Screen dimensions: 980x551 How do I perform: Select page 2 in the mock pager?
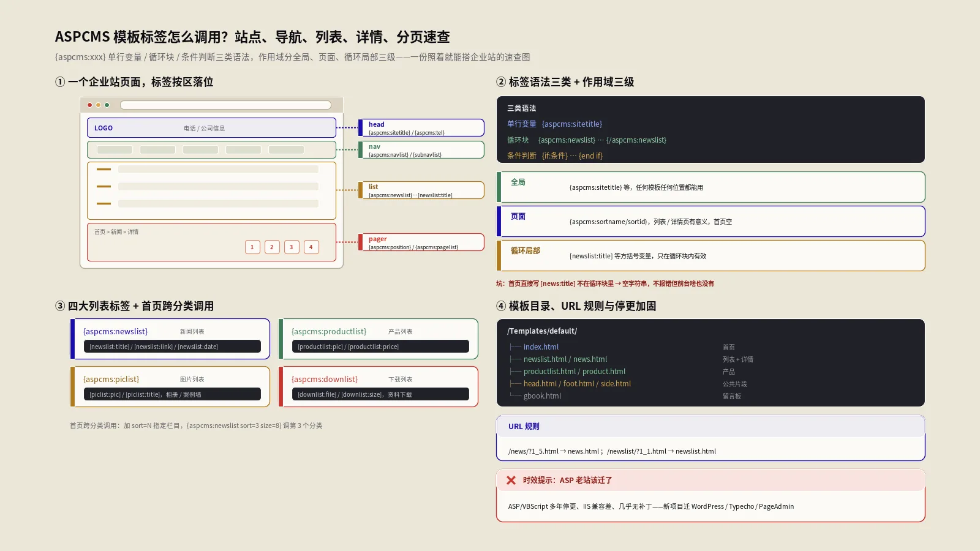tap(272, 247)
